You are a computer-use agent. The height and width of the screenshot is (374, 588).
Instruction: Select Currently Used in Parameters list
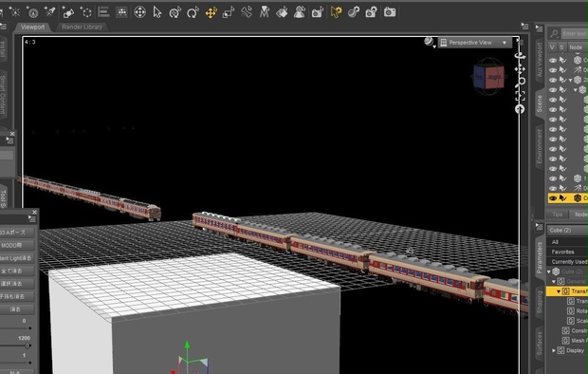pos(567,261)
